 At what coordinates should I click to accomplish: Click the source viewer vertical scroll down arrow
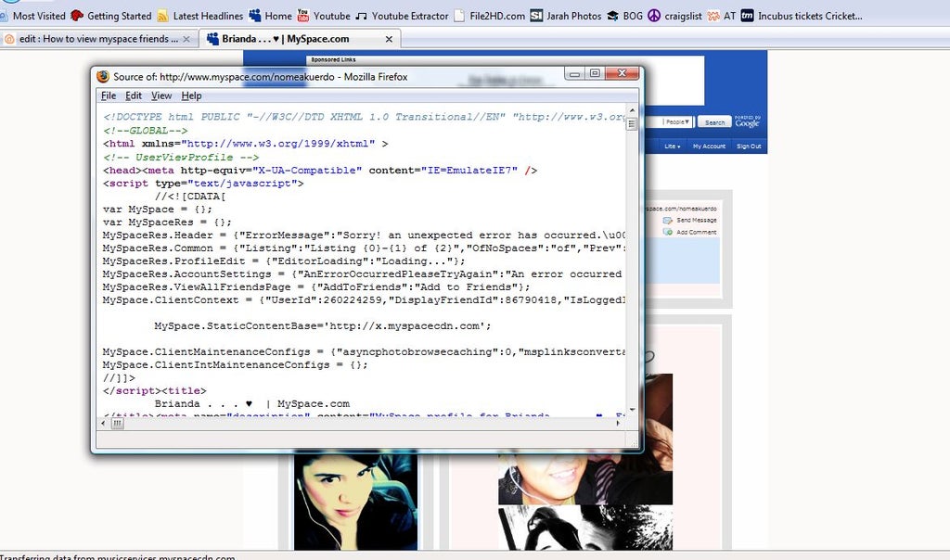point(632,410)
